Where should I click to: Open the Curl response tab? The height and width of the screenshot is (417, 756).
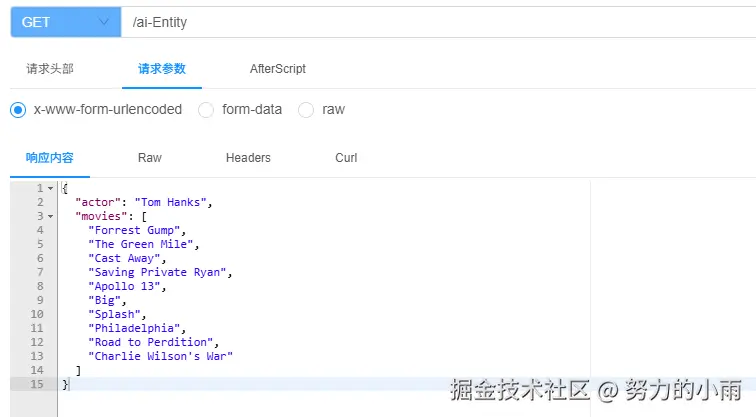click(346, 158)
